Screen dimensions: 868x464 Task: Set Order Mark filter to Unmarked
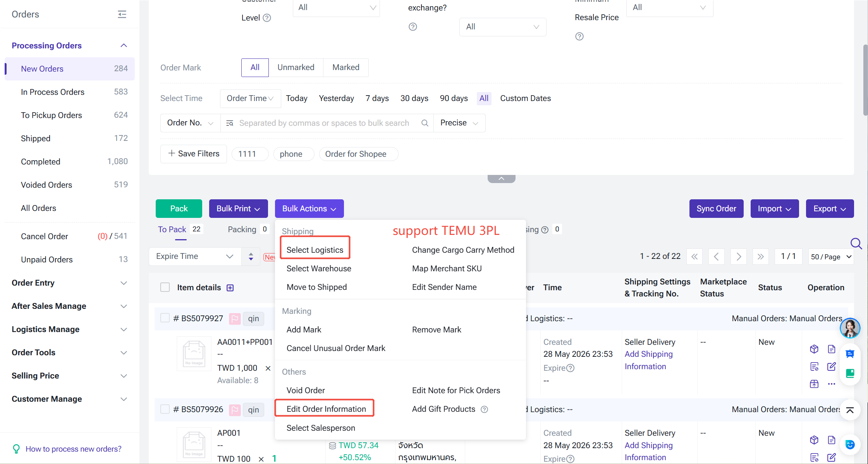[x=296, y=67]
